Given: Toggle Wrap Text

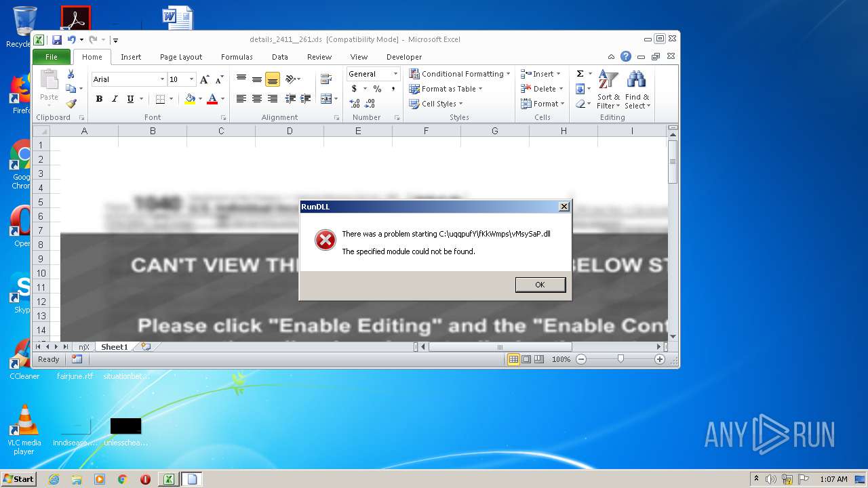Looking at the screenshot, I should point(326,79).
